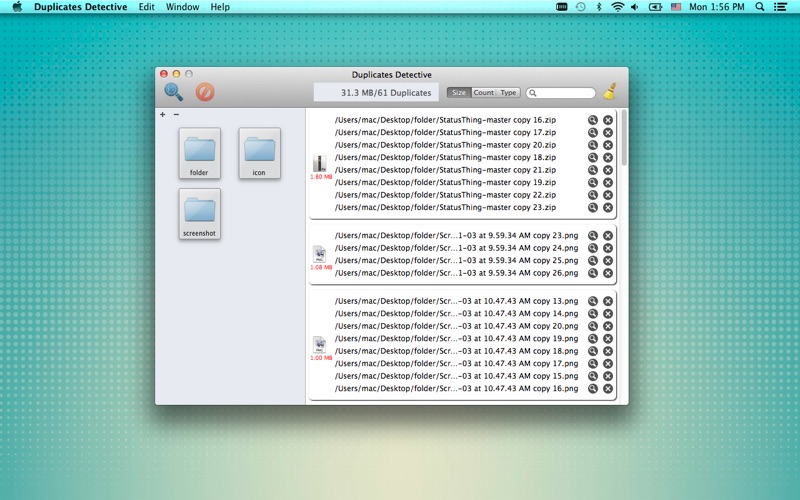The width and height of the screenshot is (800, 500).
Task: Remove folder with the minus button
Action: click(177, 114)
